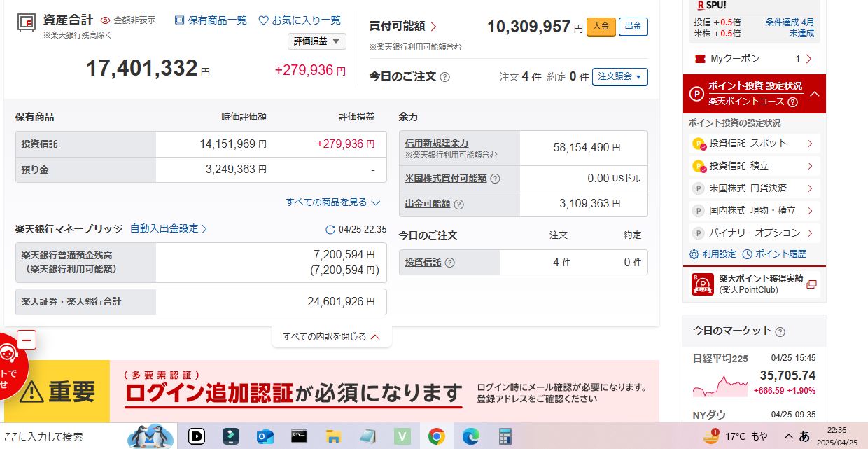
Task: Switch to Google Chrome in taskbar
Action: pyautogui.click(x=436, y=436)
